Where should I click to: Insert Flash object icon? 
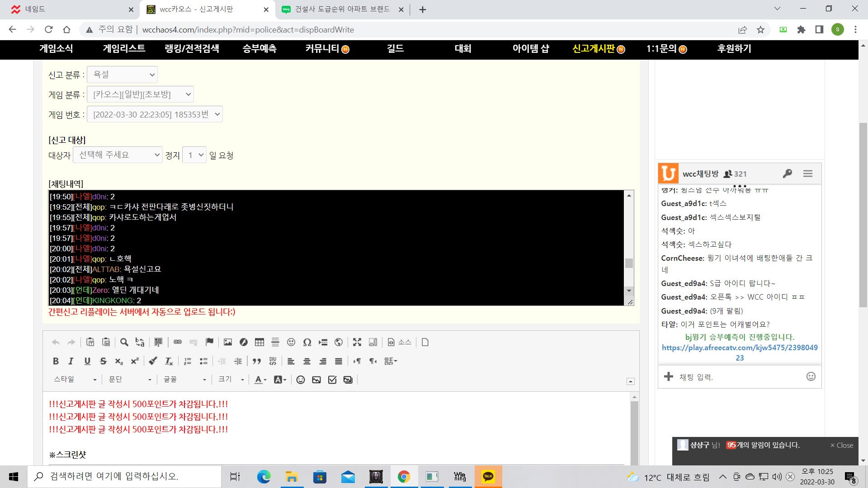pos(244,342)
